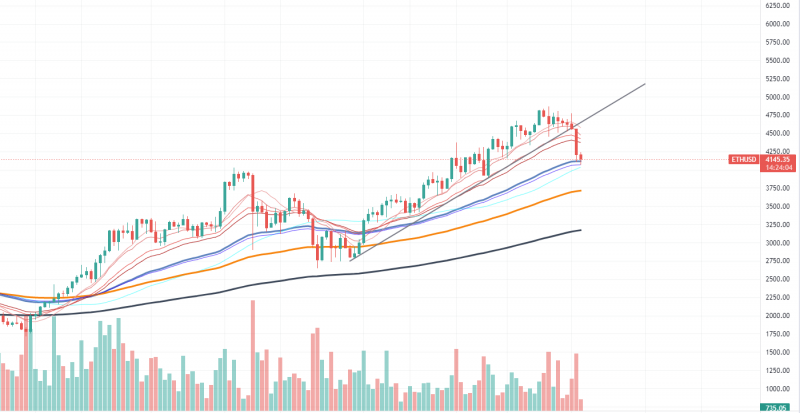Click the red ETHUSD symbol label
Viewport: 800px width, 413px height.
tap(743, 160)
